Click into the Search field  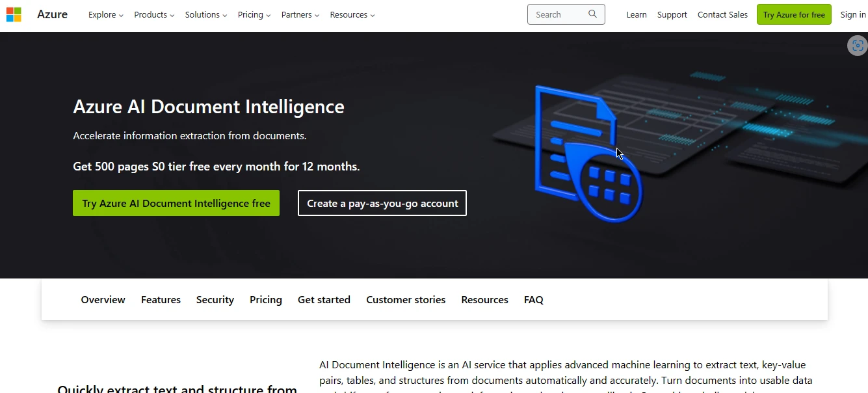(x=558, y=14)
